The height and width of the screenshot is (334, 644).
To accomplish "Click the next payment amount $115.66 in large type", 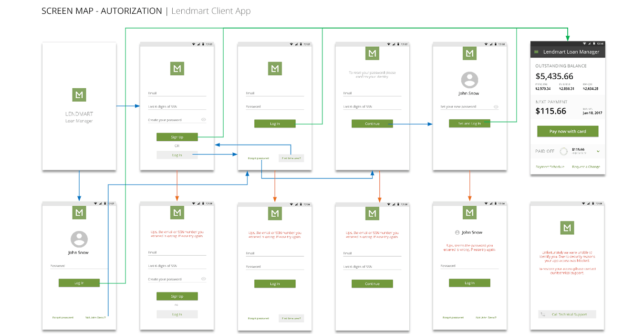I will point(551,111).
